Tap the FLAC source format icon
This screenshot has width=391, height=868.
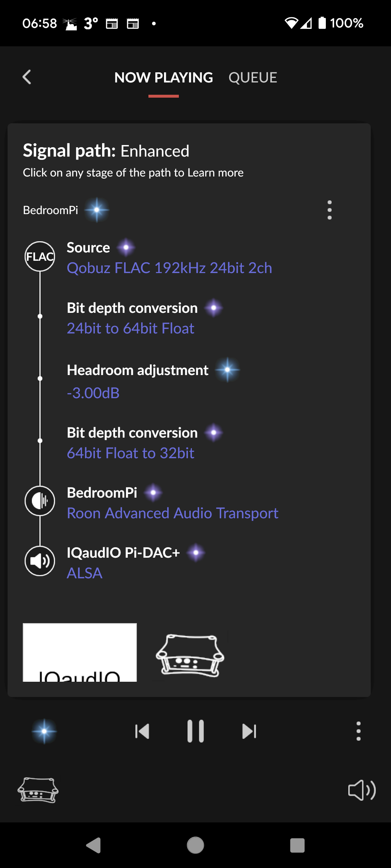(x=40, y=256)
